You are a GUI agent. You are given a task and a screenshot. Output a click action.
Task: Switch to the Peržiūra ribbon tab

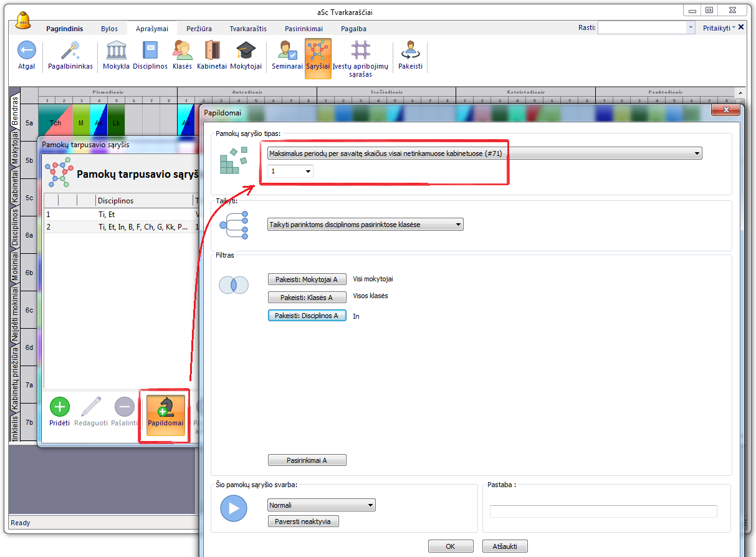tap(199, 29)
